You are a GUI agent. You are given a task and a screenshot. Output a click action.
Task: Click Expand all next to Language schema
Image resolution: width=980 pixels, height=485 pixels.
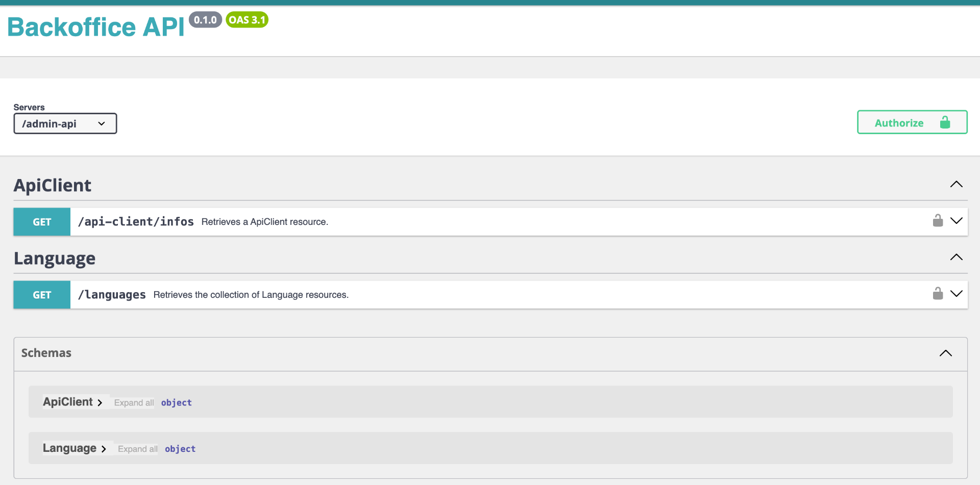(138, 449)
